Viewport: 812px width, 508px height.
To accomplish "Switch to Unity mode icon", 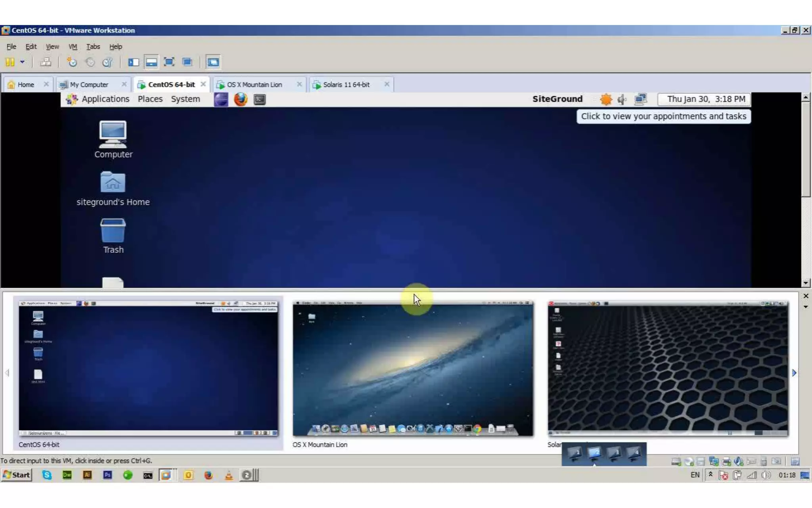I will tap(187, 62).
